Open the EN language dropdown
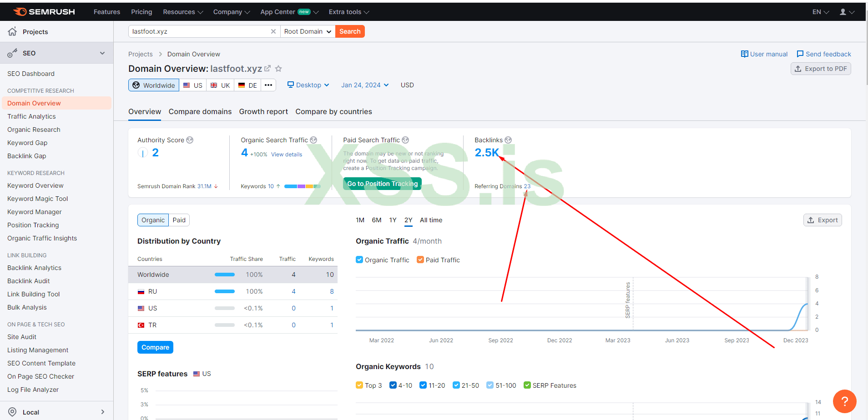 [821, 12]
